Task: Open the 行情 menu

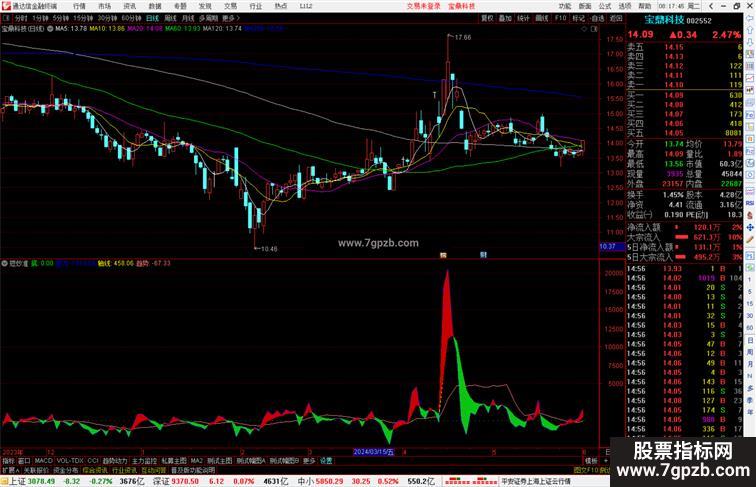Action: 79,6
